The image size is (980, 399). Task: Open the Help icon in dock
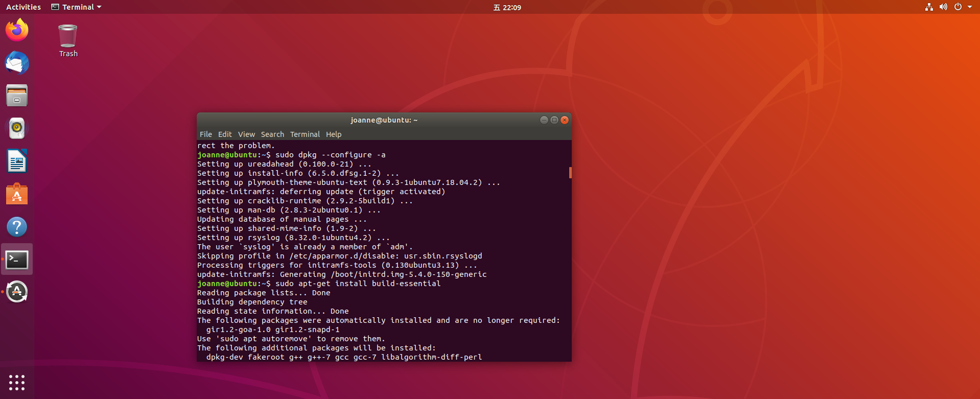(17, 227)
